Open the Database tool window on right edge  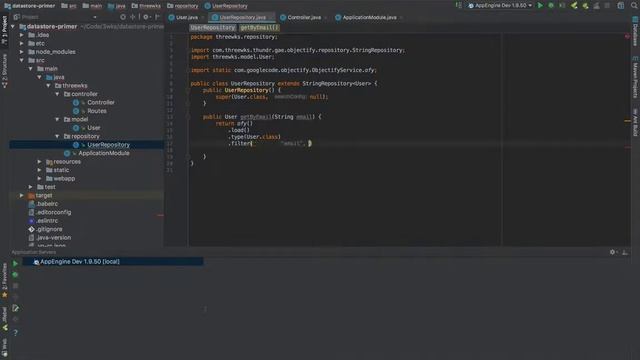635,31
